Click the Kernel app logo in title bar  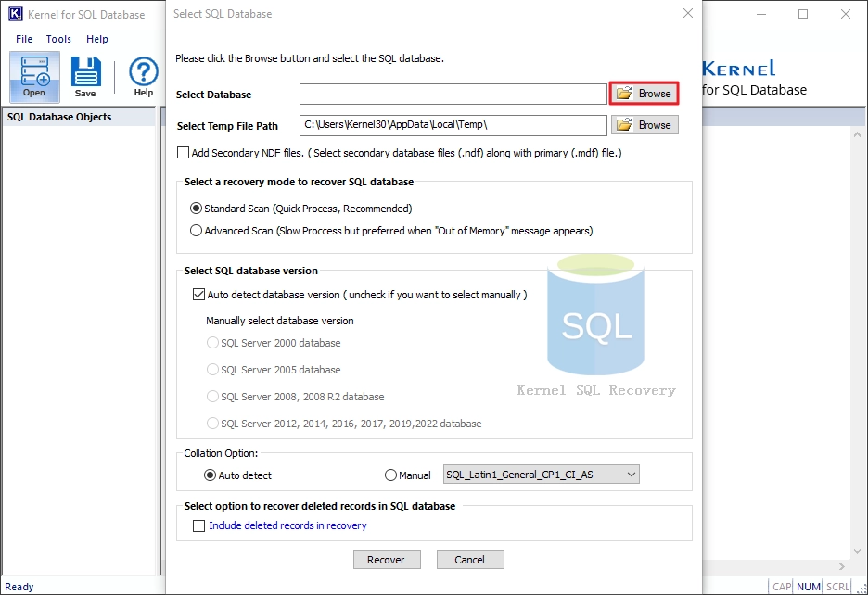(x=16, y=14)
